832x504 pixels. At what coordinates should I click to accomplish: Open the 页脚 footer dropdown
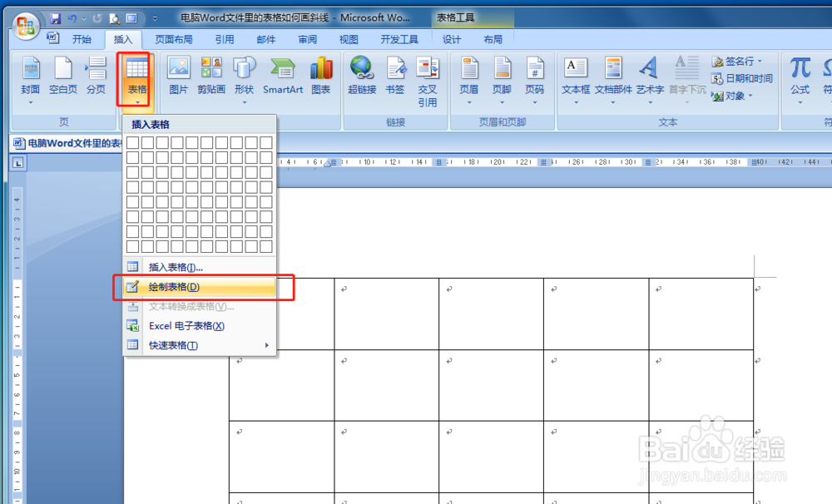(x=502, y=80)
